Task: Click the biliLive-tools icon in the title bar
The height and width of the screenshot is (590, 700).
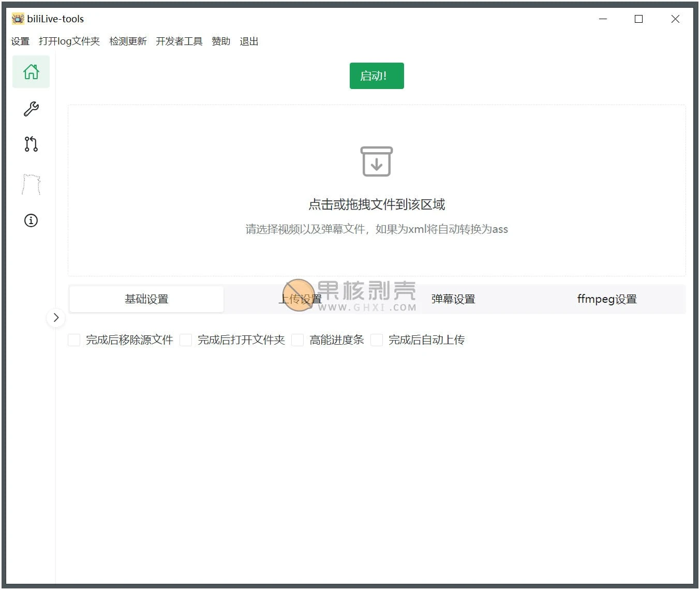Action: pyautogui.click(x=18, y=18)
